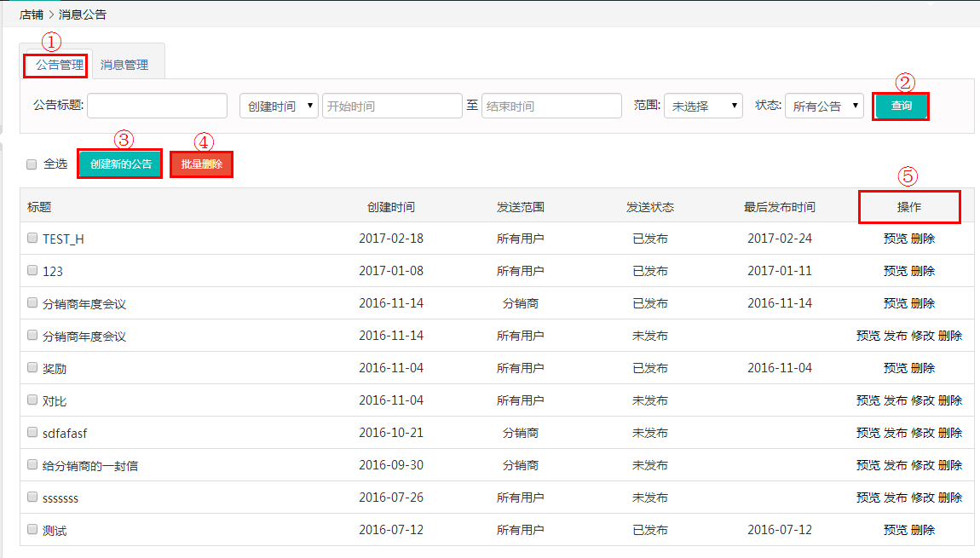Click the 结束时间 date field
The height and width of the screenshot is (558, 980).
[x=551, y=106]
